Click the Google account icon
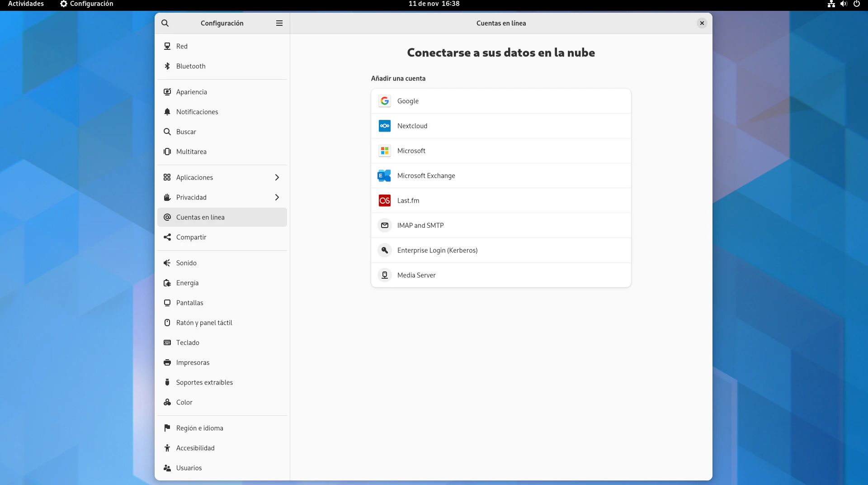Viewport: 868px width, 485px height. (385, 101)
